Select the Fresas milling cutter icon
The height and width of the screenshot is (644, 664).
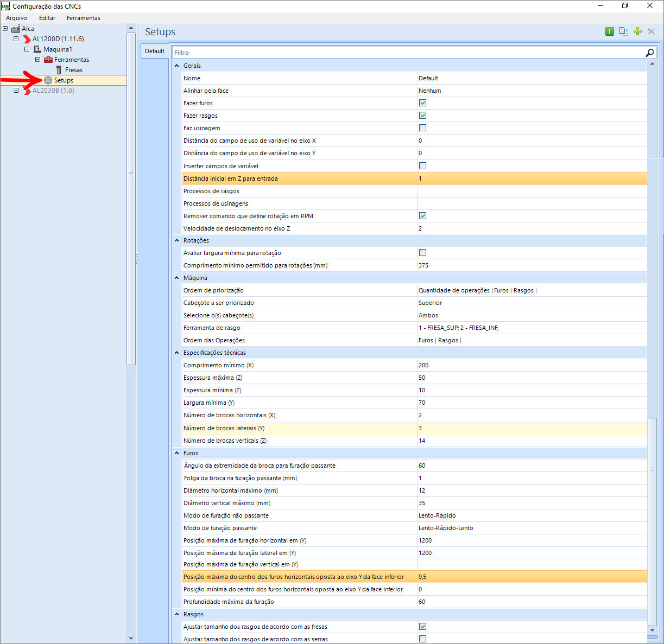[59, 70]
